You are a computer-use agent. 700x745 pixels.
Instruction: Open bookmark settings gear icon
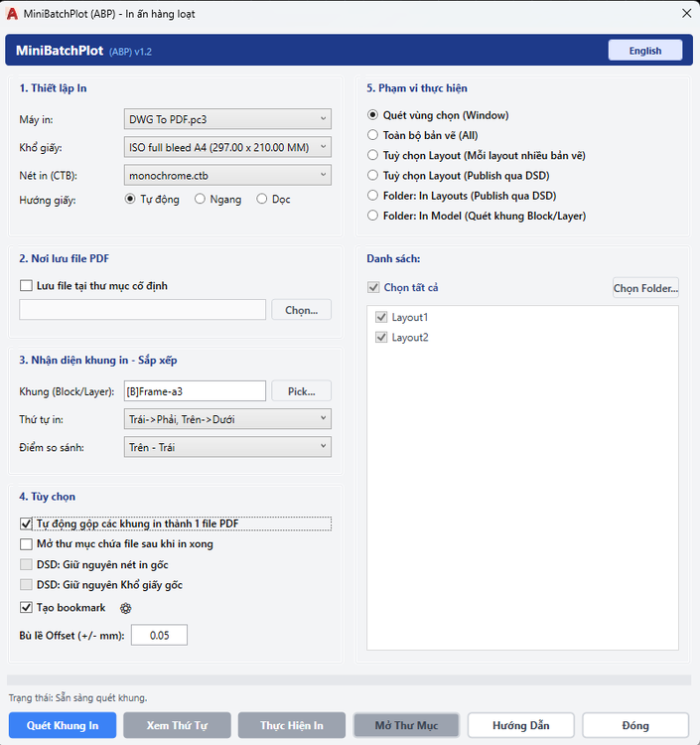pyautogui.click(x=125, y=608)
